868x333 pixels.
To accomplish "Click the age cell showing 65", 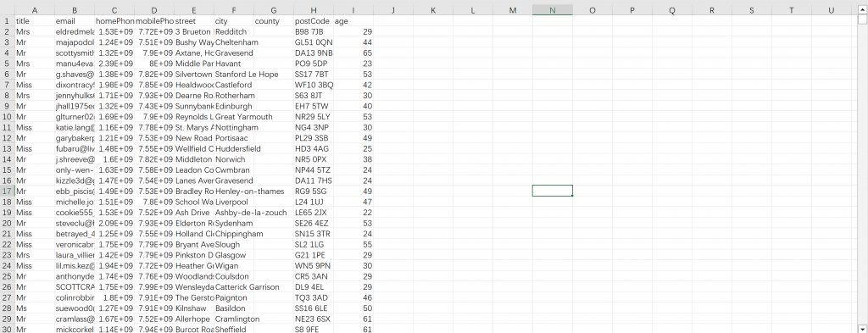I will click(x=353, y=53).
